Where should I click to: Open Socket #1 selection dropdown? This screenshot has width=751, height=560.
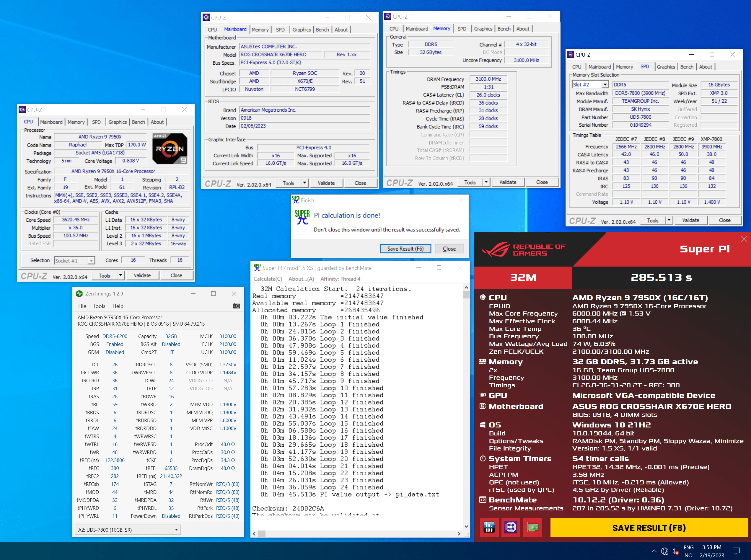tap(91, 261)
